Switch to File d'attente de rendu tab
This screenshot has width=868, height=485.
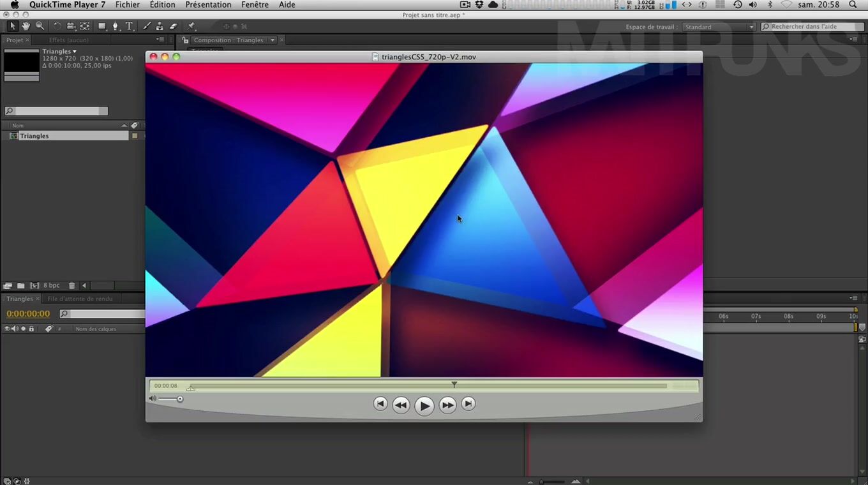tap(80, 299)
